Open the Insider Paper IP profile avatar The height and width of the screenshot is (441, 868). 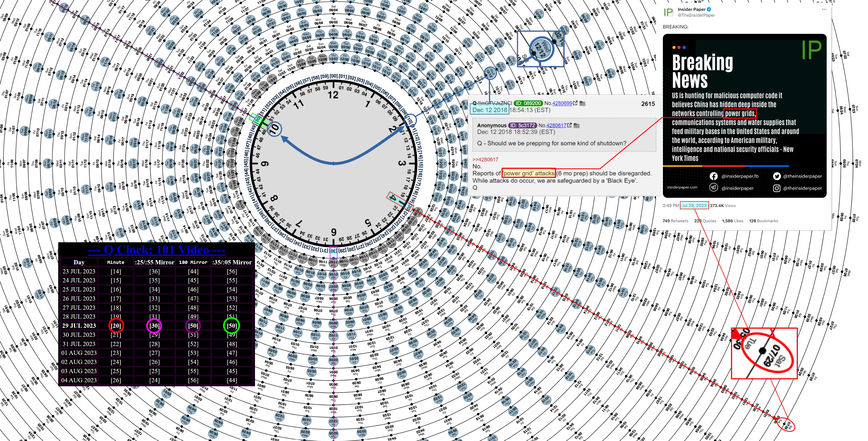pos(668,12)
